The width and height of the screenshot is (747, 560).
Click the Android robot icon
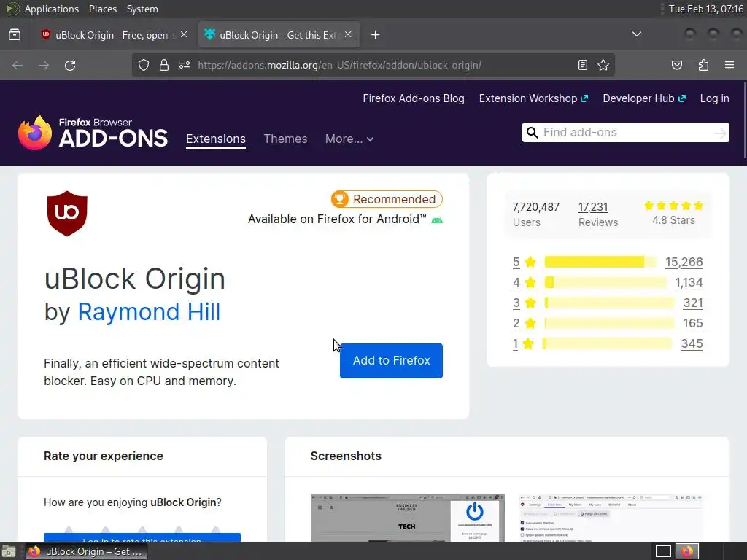click(437, 219)
